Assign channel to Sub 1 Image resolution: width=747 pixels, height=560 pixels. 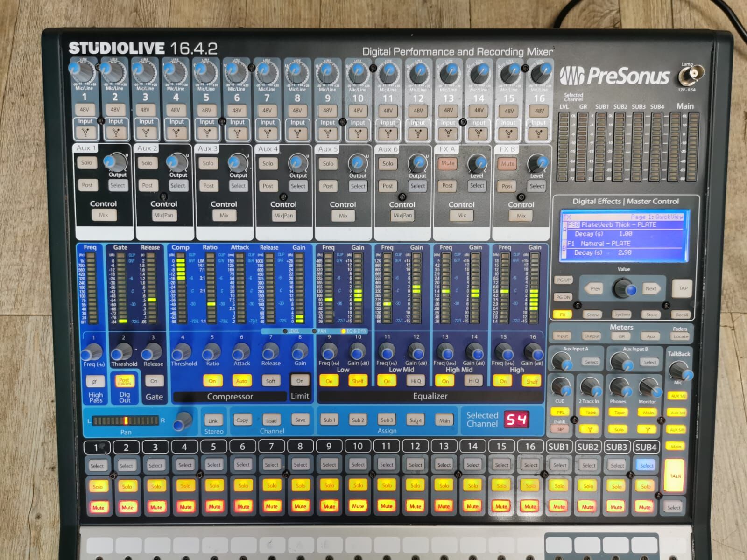[x=329, y=420]
